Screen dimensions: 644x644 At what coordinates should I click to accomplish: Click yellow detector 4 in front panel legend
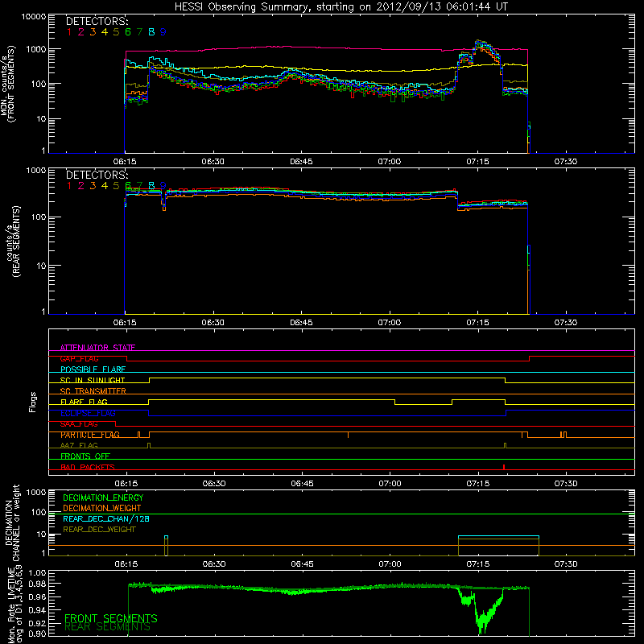[x=105, y=32]
